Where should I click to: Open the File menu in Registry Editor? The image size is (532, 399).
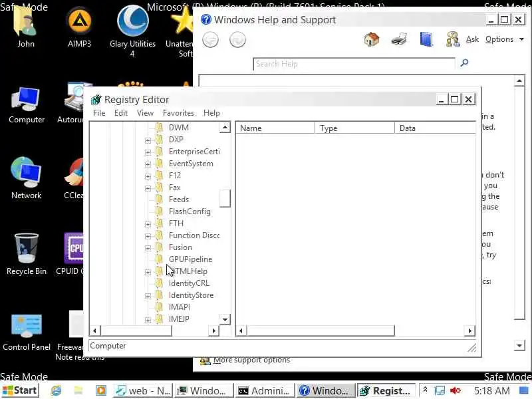[x=99, y=113]
